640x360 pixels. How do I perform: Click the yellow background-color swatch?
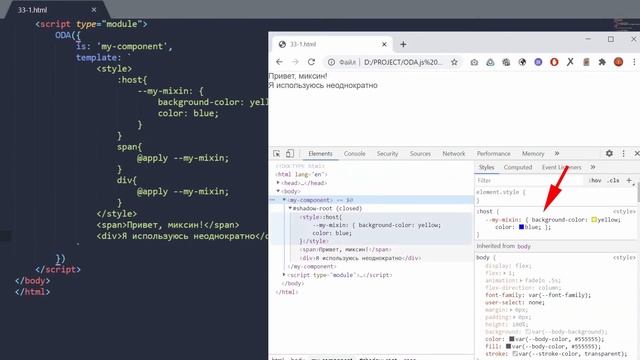[594, 220]
